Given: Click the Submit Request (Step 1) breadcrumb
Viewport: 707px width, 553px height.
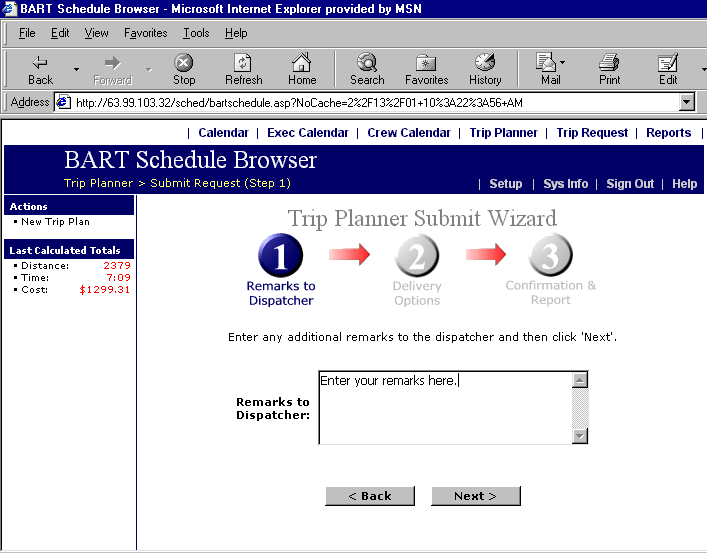Looking at the screenshot, I should click(220, 183).
